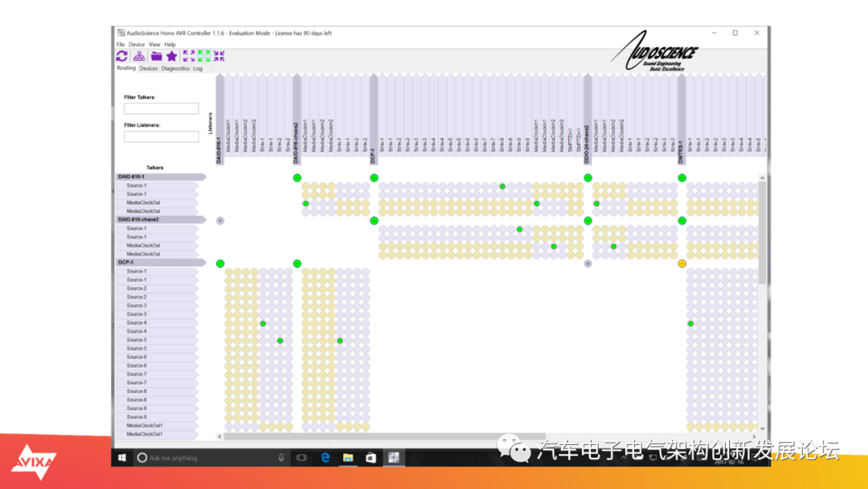The image size is (868, 489).
Task: Open the Device menu
Action: pos(136,44)
